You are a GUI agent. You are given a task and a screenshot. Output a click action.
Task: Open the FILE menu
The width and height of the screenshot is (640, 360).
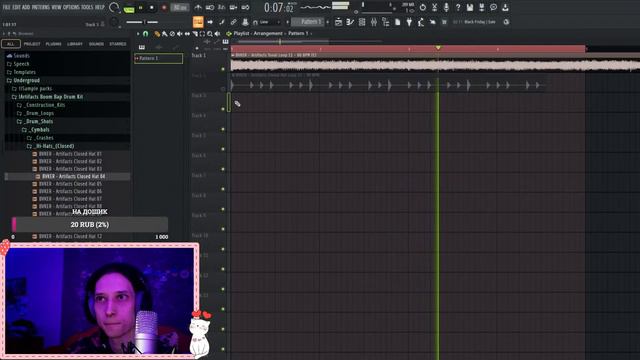point(7,7)
